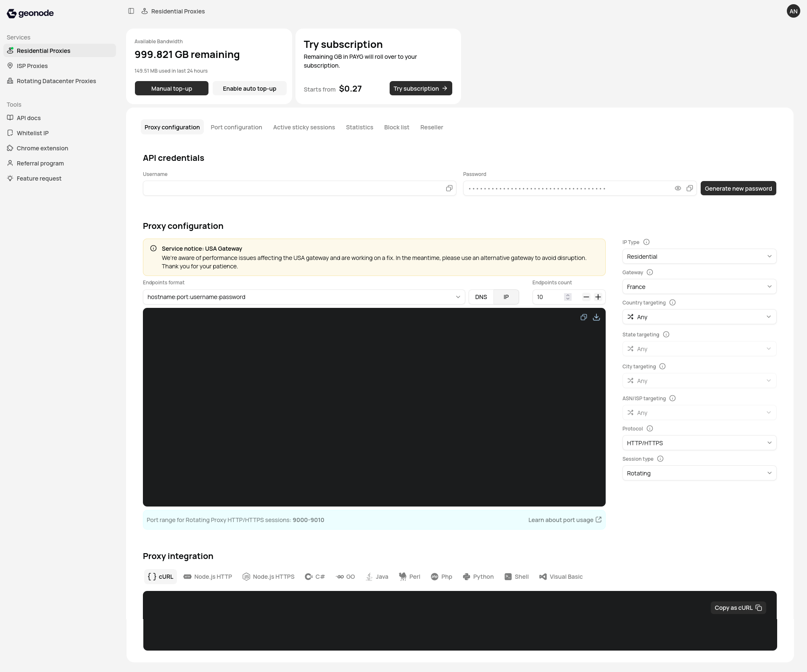
Task: Select DNS endpoint type
Action: pyautogui.click(x=481, y=297)
